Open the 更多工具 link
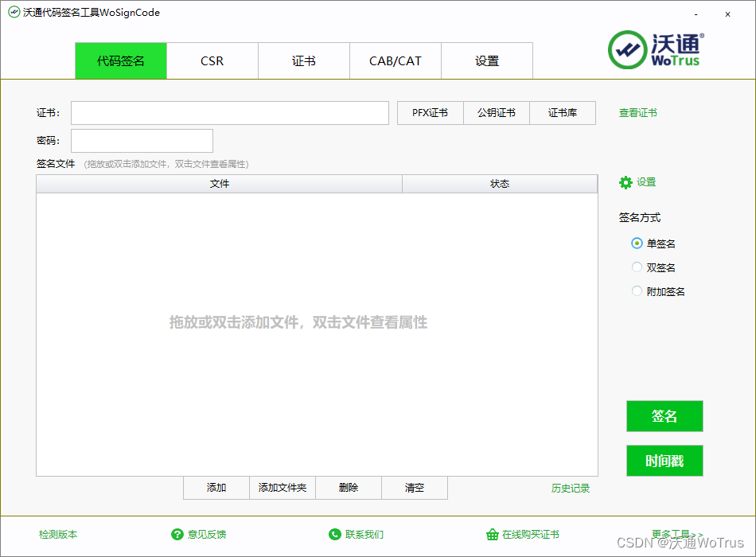 click(677, 534)
